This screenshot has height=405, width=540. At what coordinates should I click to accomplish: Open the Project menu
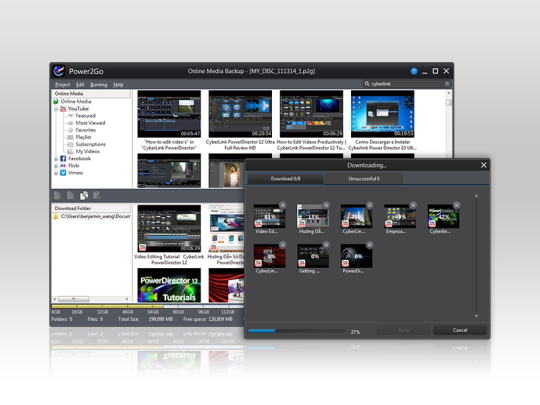point(62,85)
